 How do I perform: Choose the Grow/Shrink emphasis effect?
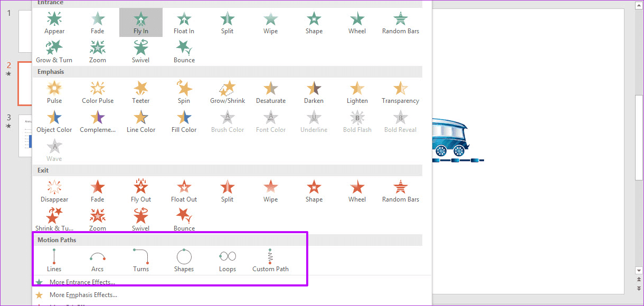click(228, 92)
